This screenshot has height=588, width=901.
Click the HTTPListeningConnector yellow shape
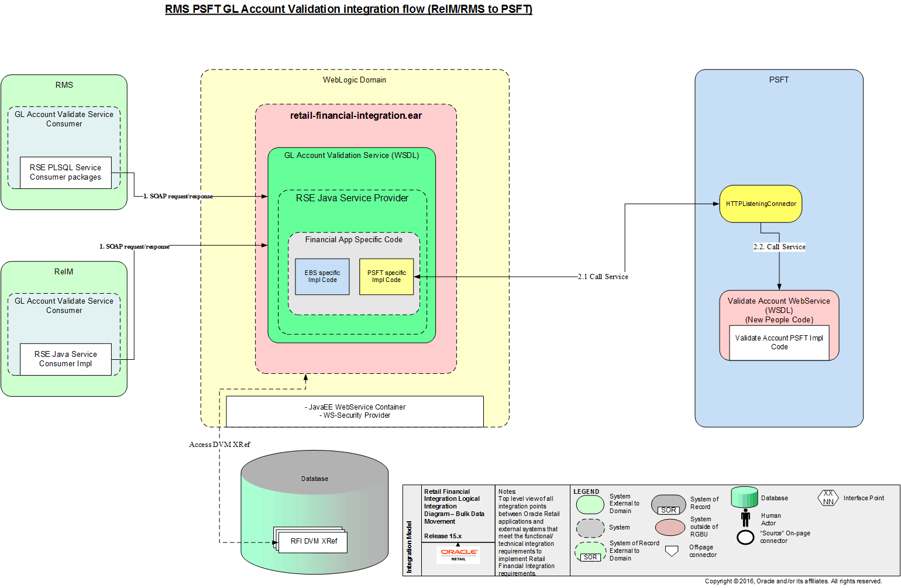point(760,203)
